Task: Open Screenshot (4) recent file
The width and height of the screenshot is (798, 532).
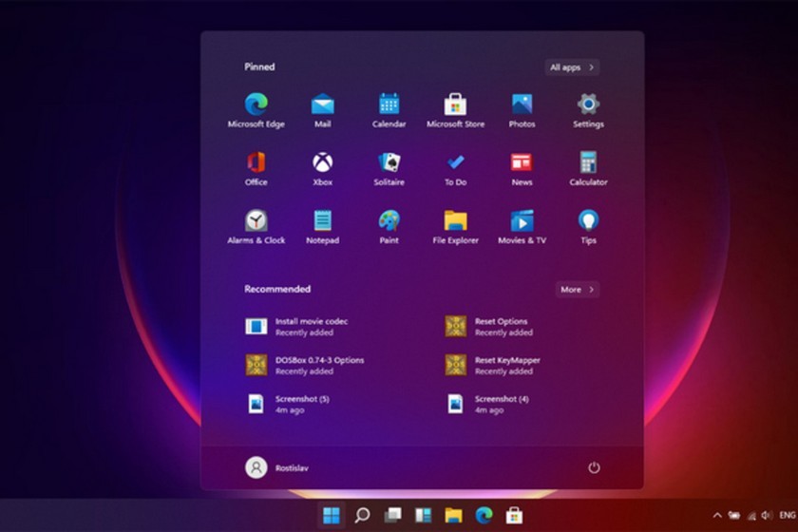Action: 487,404
